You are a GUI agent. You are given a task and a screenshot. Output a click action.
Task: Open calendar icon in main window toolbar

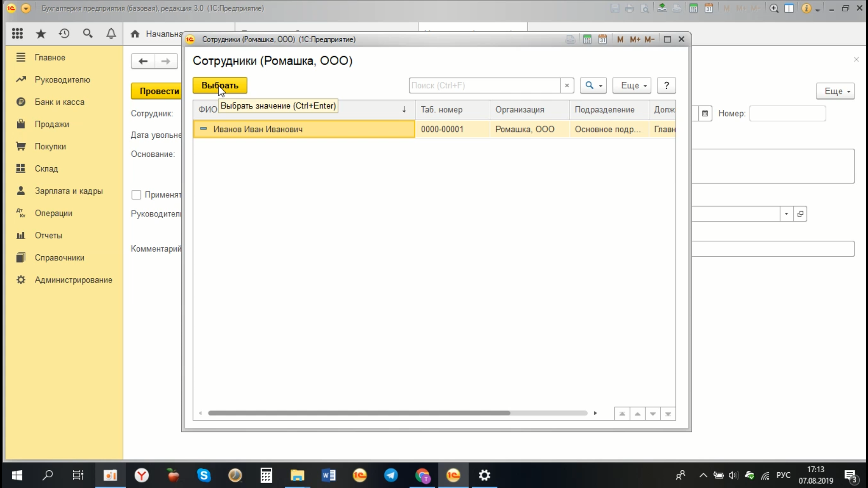[x=709, y=8]
